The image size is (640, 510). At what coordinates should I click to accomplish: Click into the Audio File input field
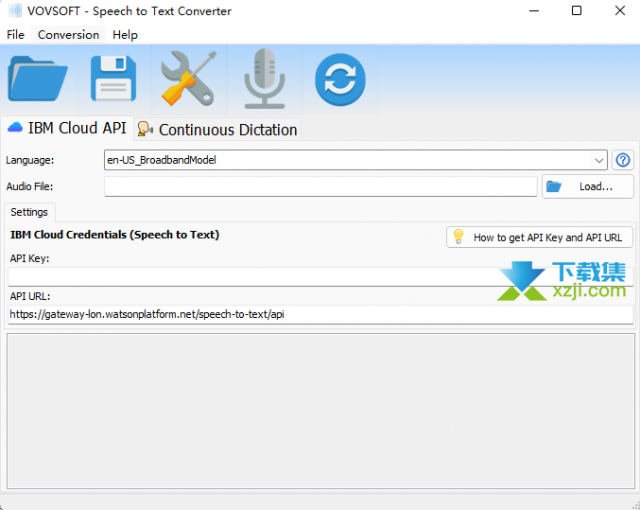click(x=320, y=186)
